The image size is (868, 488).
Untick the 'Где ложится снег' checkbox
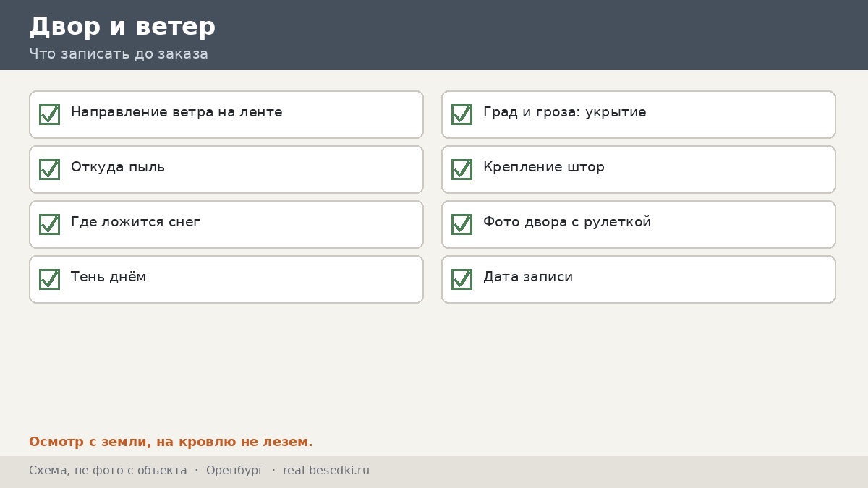point(49,224)
